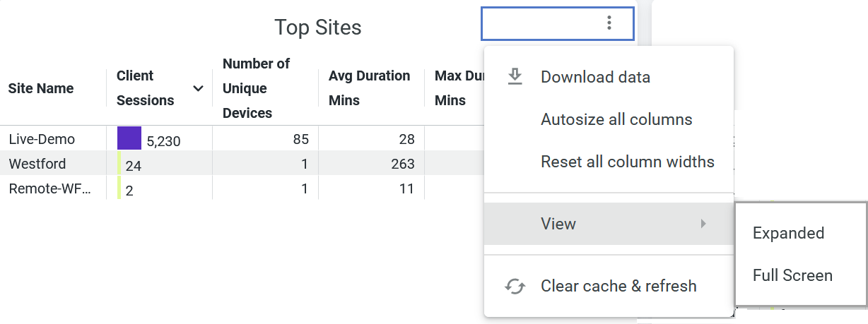
Task: Click Number of Unique Devices header
Action: click(256, 88)
